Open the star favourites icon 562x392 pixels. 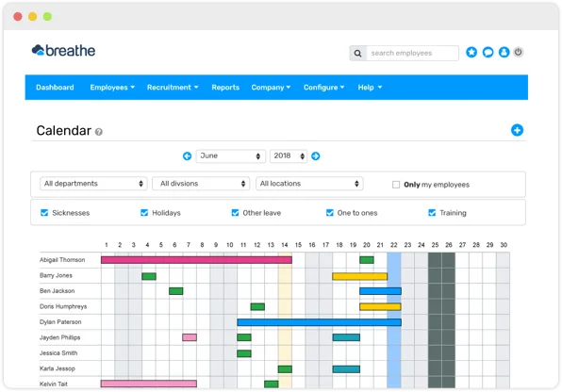pos(471,53)
